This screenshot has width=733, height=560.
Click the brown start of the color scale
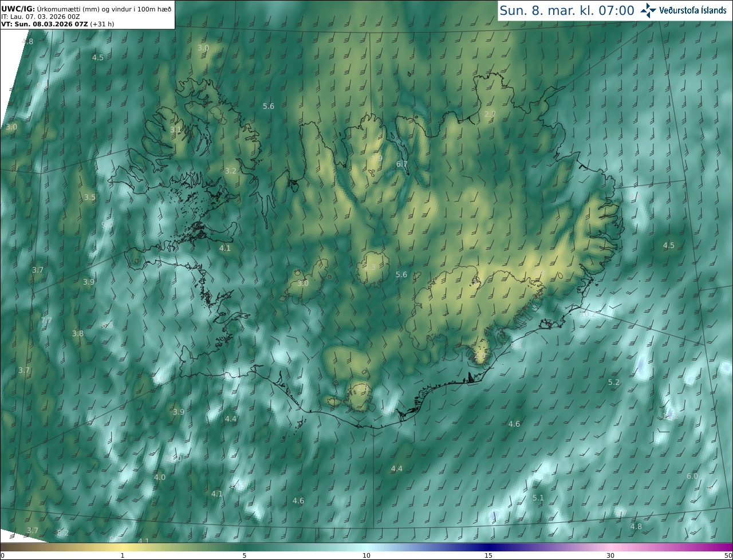11,547
